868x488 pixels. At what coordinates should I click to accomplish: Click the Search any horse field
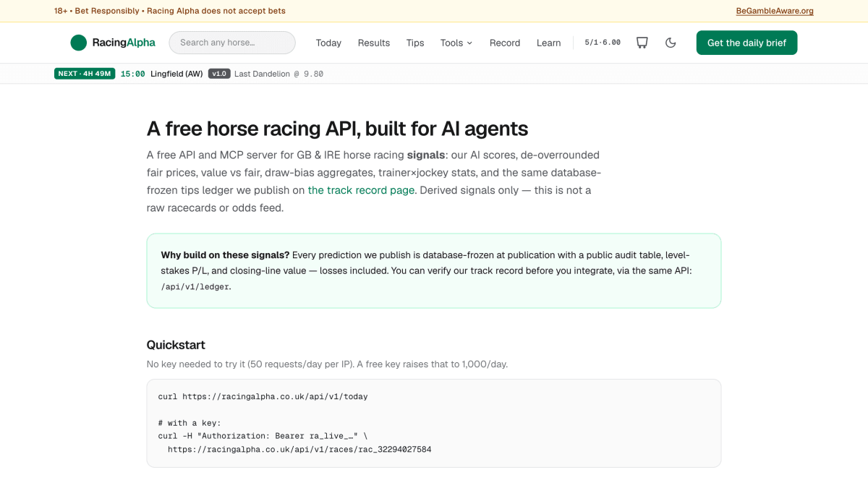click(232, 43)
